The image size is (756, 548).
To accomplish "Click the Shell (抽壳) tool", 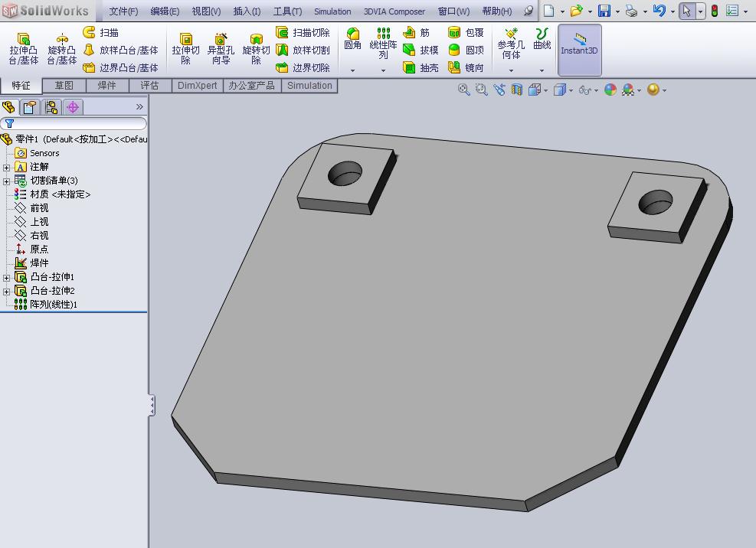I will (x=421, y=67).
